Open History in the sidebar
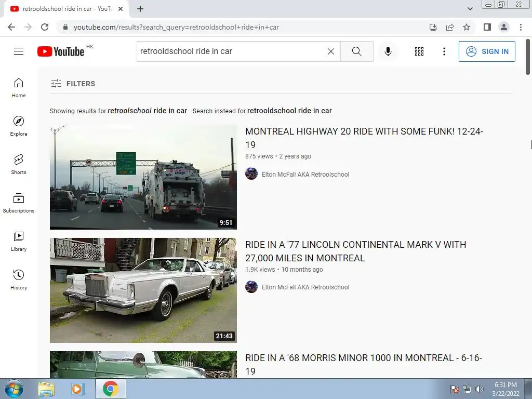 point(19,280)
